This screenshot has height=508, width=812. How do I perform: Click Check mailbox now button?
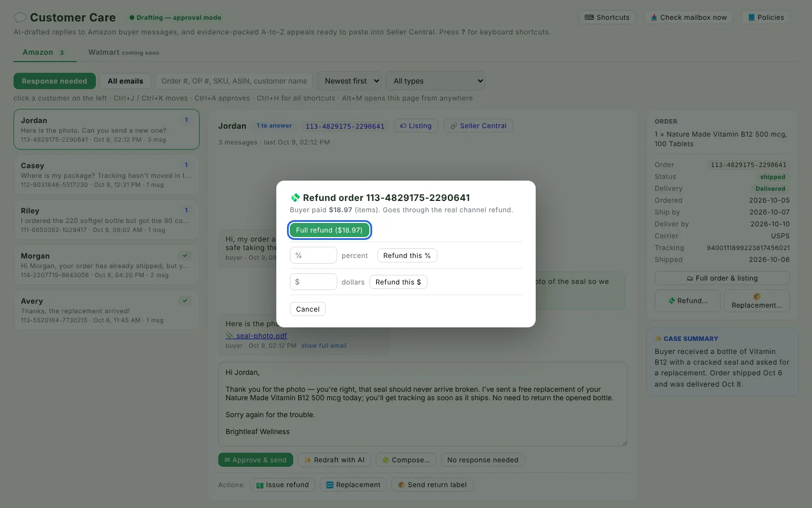(x=689, y=17)
